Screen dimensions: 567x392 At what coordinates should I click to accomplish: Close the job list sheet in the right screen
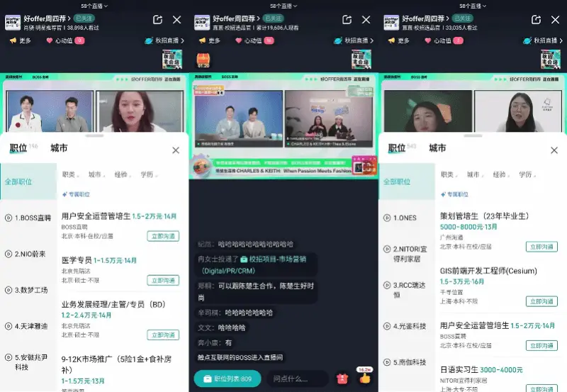tap(554, 150)
